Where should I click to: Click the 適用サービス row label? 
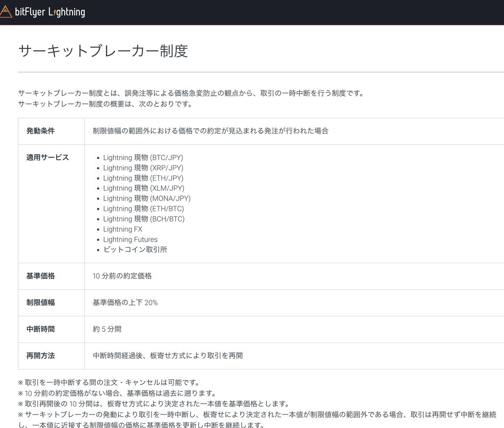tap(47, 157)
